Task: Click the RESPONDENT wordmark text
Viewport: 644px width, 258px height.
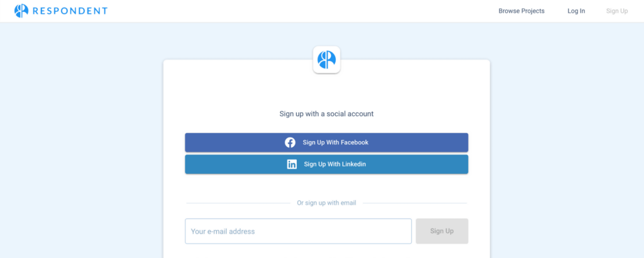Action: (70, 11)
